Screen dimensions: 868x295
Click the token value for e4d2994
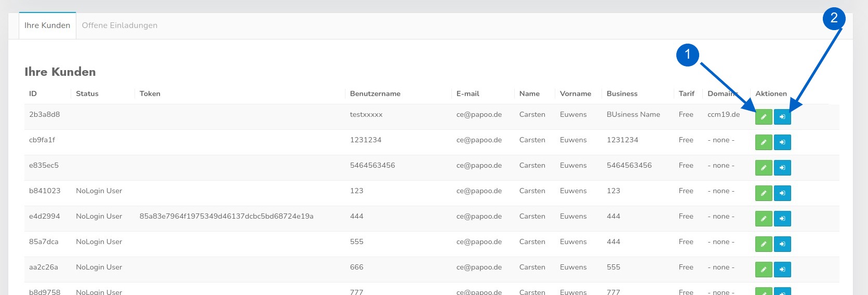tap(226, 217)
